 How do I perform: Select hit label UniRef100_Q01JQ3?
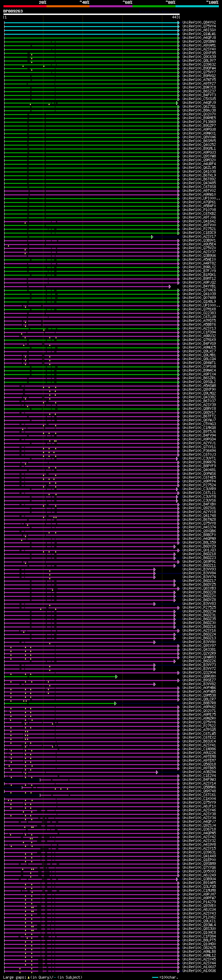coord(199,550)
